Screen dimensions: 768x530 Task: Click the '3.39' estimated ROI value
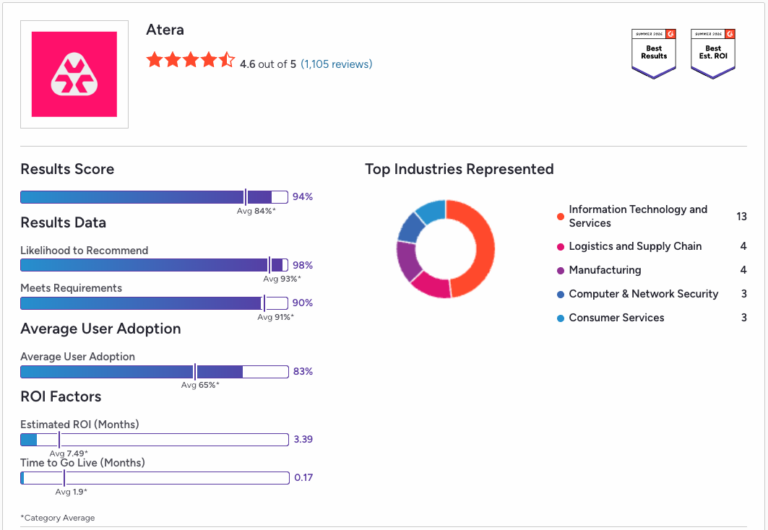click(x=303, y=439)
